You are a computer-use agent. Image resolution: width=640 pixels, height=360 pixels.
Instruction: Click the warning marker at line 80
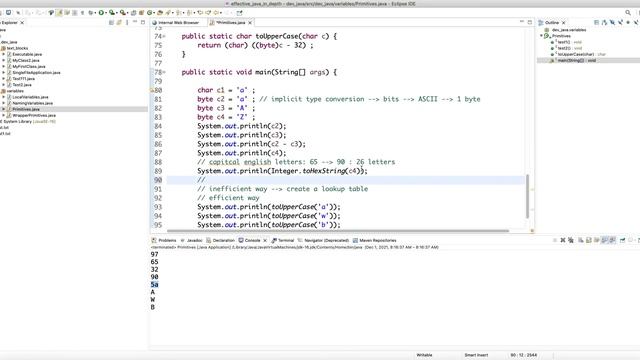[x=152, y=90]
